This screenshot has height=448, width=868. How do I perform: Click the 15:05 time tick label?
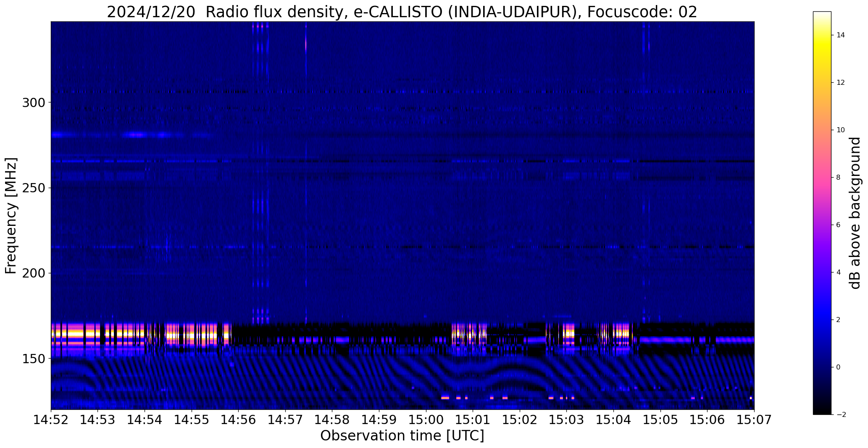click(660, 420)
